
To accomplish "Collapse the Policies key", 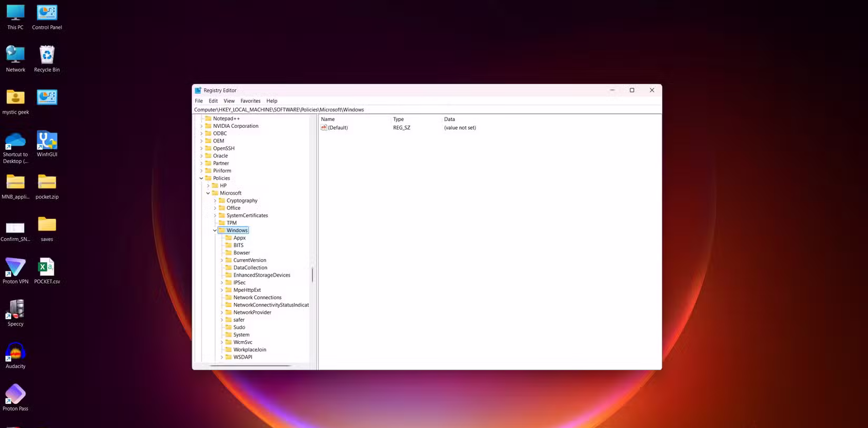I will coord(201,178).
